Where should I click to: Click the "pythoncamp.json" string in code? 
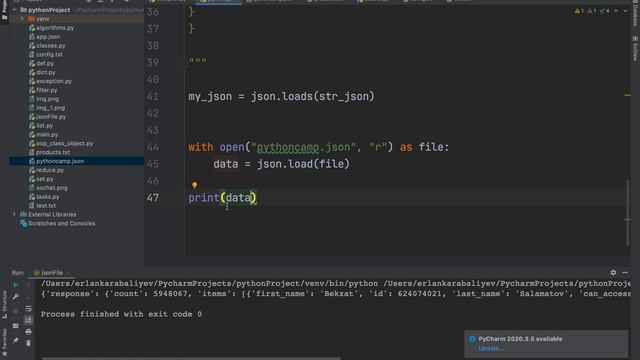[x=304, y=147]
